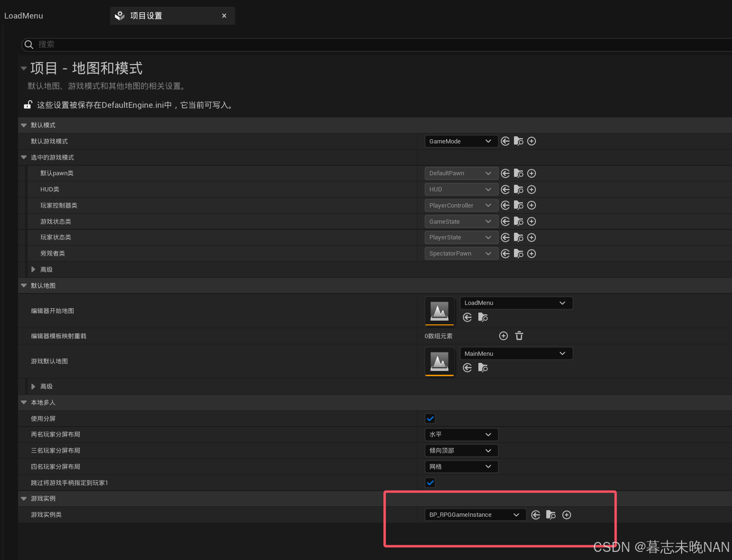Browse to PlayerController in content browser
The height and width of the screenshot is (560, 732).
[519, 205]
